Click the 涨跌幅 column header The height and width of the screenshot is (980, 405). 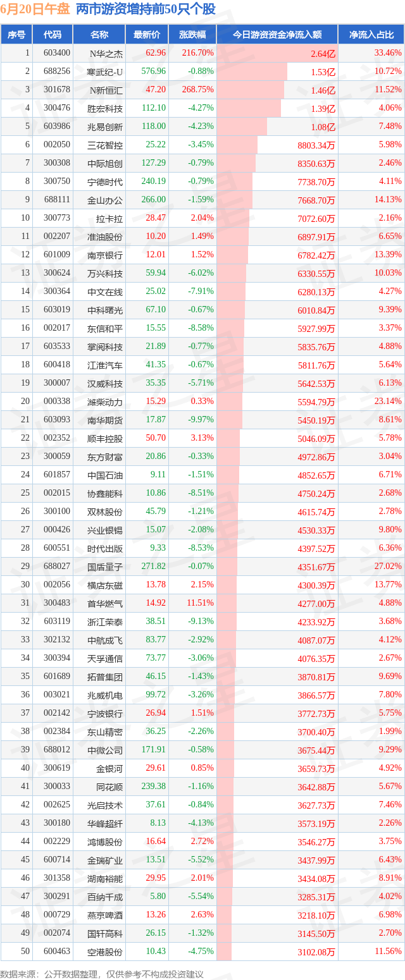tap(192, 35)
